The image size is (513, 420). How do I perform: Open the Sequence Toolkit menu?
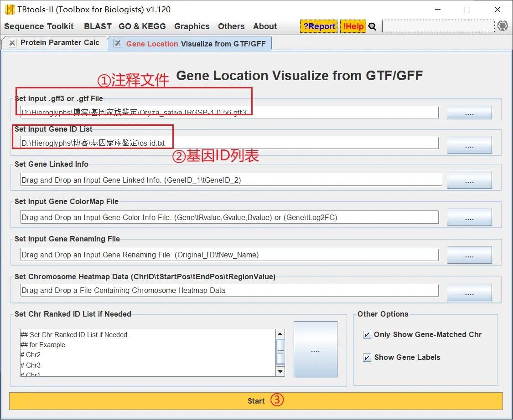(x=39, y=26)
